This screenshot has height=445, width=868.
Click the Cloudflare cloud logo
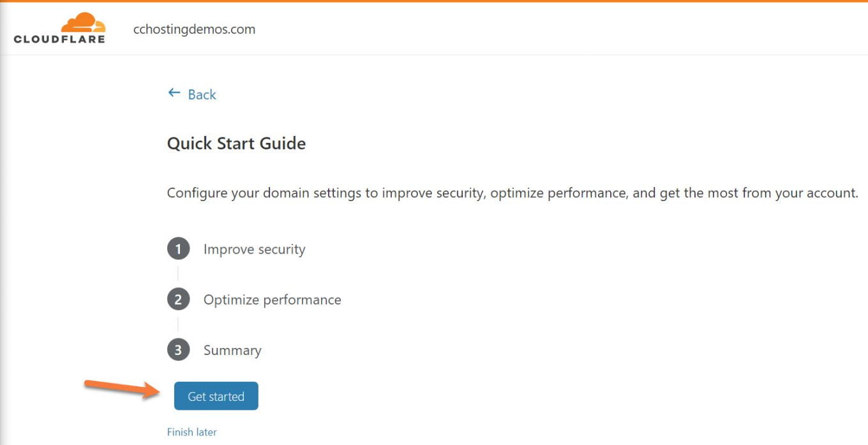point(82,22)
